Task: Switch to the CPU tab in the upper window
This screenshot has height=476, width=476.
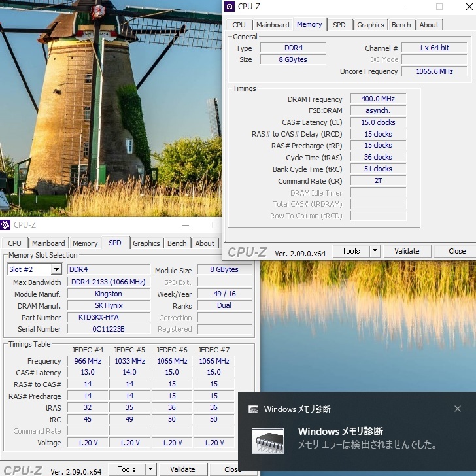Action: pyautogui.click(x=239, y=25)
